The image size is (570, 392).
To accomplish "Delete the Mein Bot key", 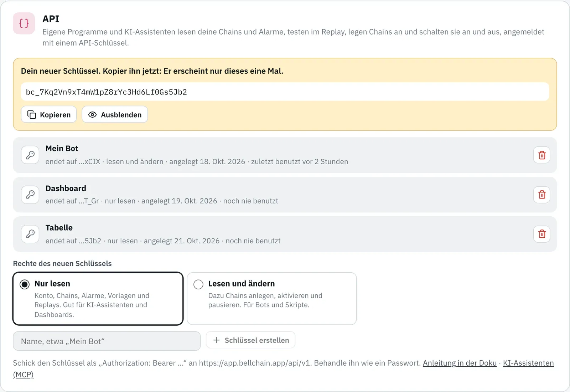I will pyautogui.click(x=541, y=155).
